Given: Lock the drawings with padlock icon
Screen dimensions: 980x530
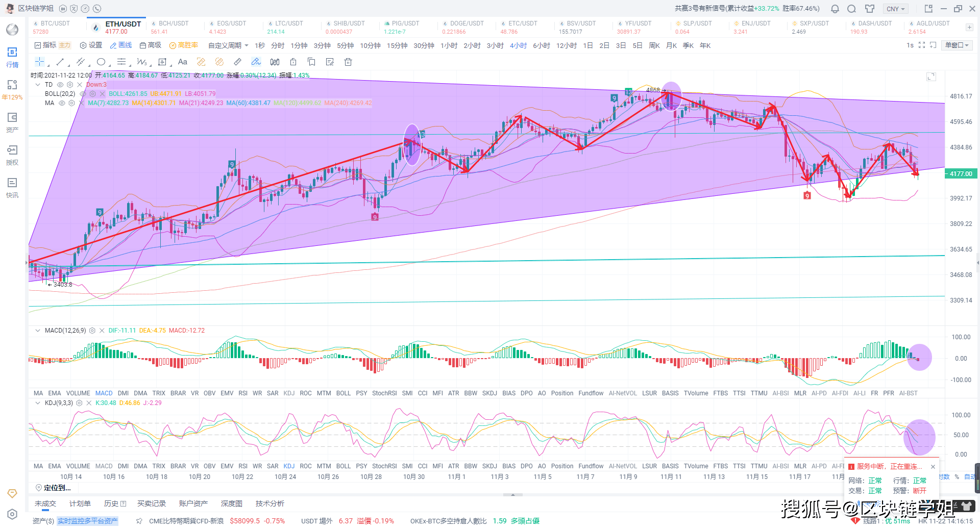Looking at the screenshot, I should coord(293,62).
